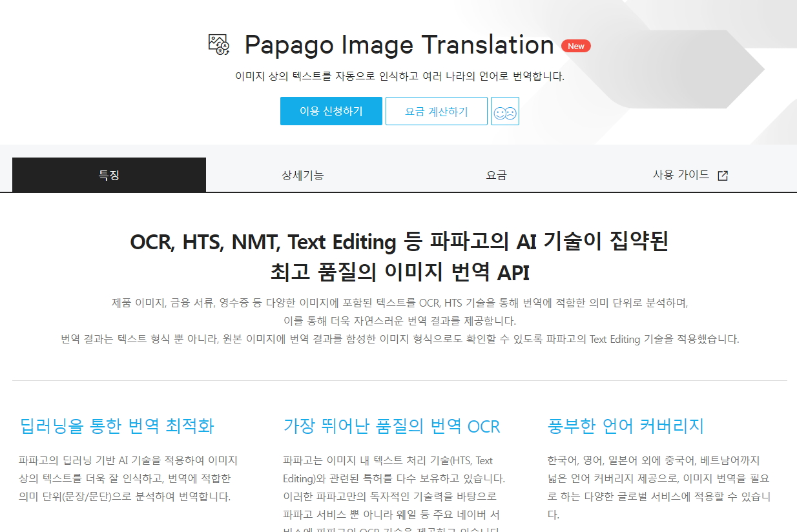Screen dimensions: 797x532
Task: Select the 특징 tab
Action: click(x=109, y=175)
